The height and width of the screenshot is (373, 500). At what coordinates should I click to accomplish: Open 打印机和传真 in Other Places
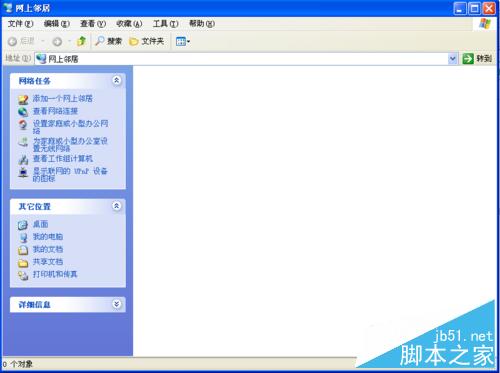tap(55, 274)
